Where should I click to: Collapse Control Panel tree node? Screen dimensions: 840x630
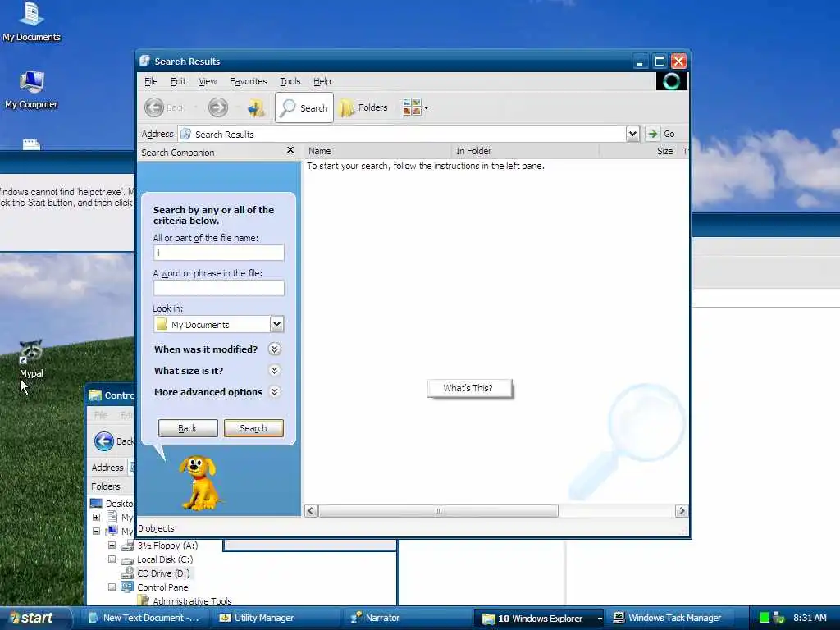112,587
